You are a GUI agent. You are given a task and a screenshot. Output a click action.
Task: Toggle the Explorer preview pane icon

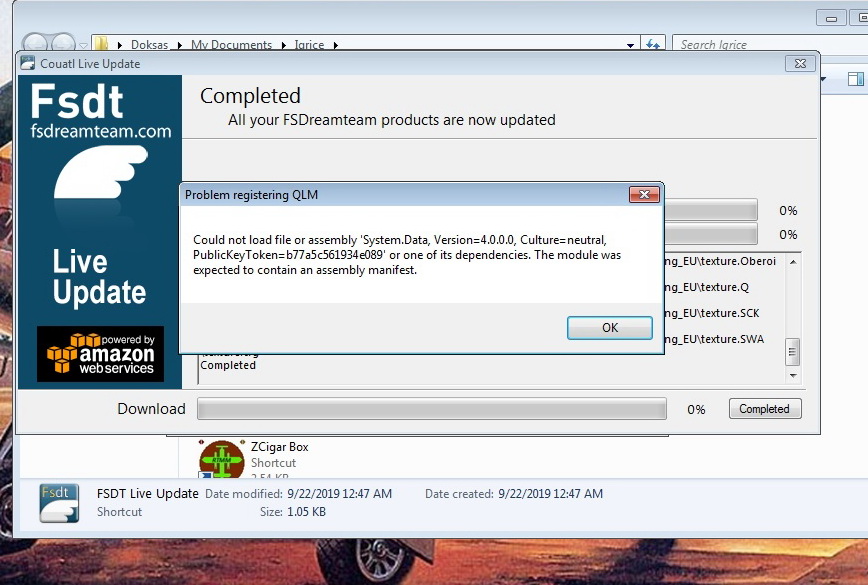click(x=855, y=79)
